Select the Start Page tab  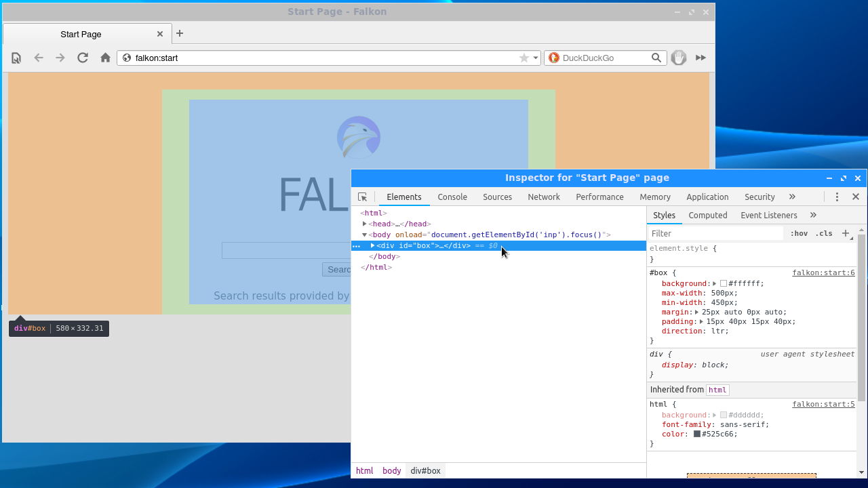[x=87, y=34]
